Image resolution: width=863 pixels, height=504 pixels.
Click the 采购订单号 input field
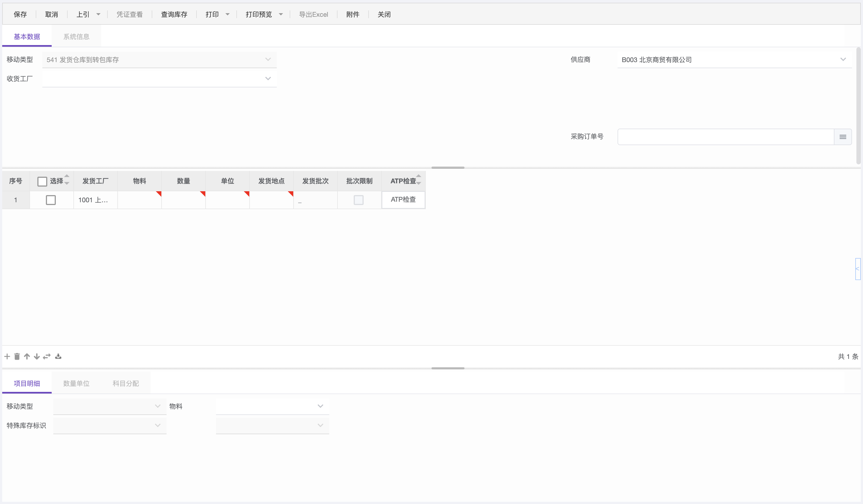tap(725, 137)
